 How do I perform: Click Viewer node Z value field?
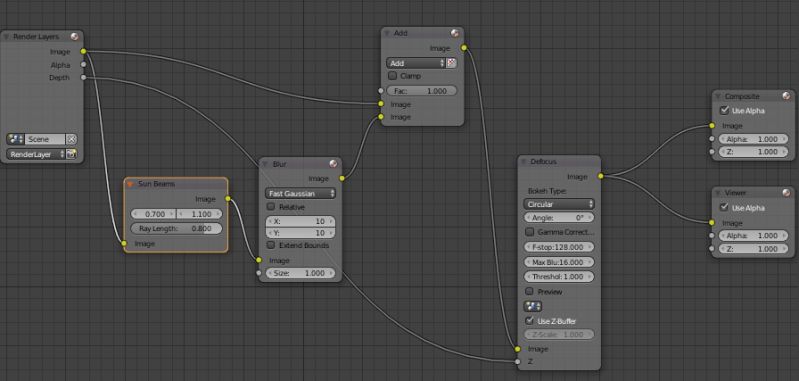(x=753, y=249)
